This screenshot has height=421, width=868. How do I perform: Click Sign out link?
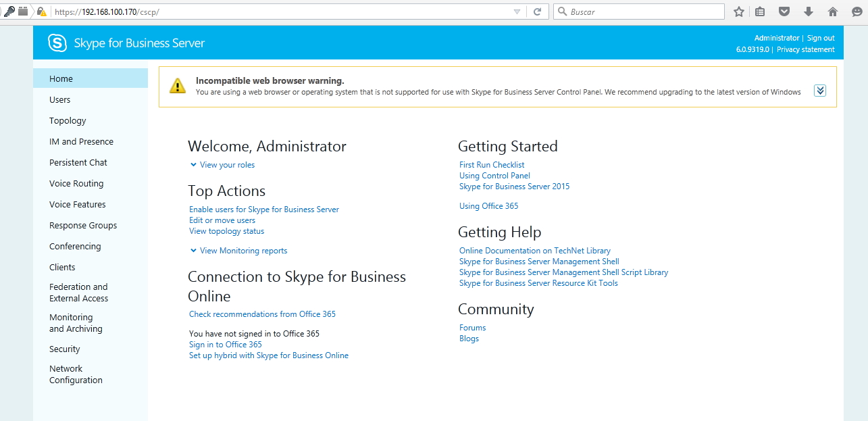click(821, 38)
